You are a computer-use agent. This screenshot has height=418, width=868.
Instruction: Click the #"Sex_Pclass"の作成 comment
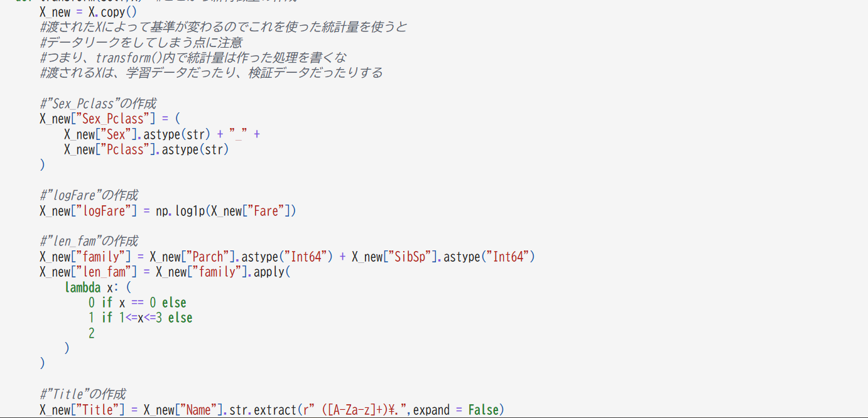pos(98,104)
